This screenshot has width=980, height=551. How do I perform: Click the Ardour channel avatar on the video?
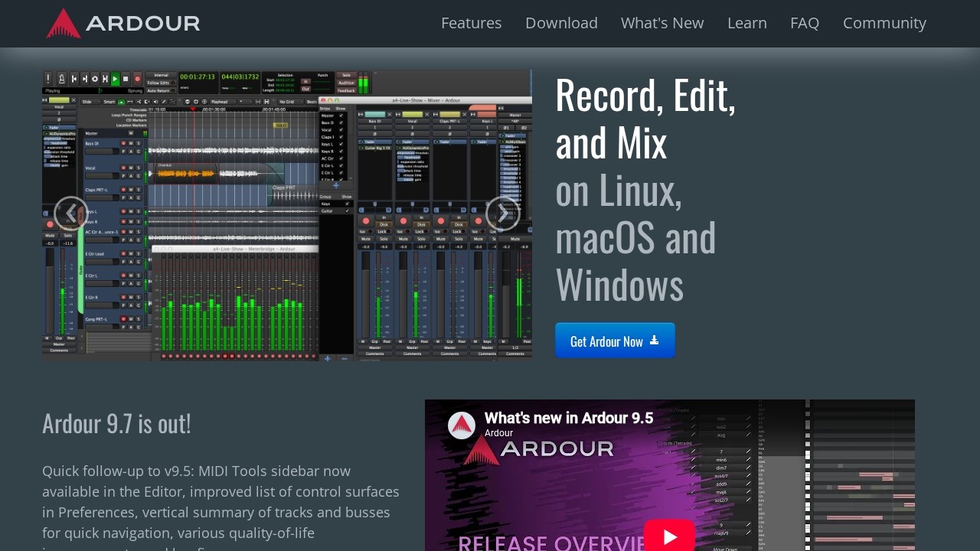coord(462,425)
